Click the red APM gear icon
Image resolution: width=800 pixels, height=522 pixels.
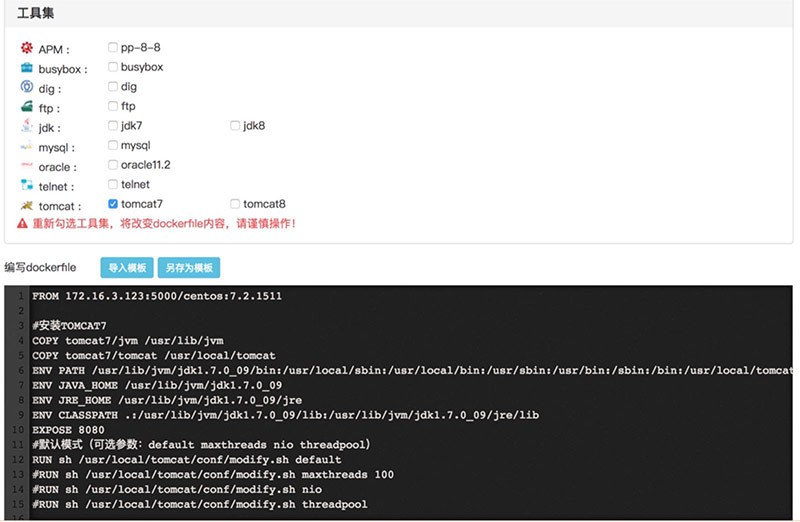click(x=27, y=48)
